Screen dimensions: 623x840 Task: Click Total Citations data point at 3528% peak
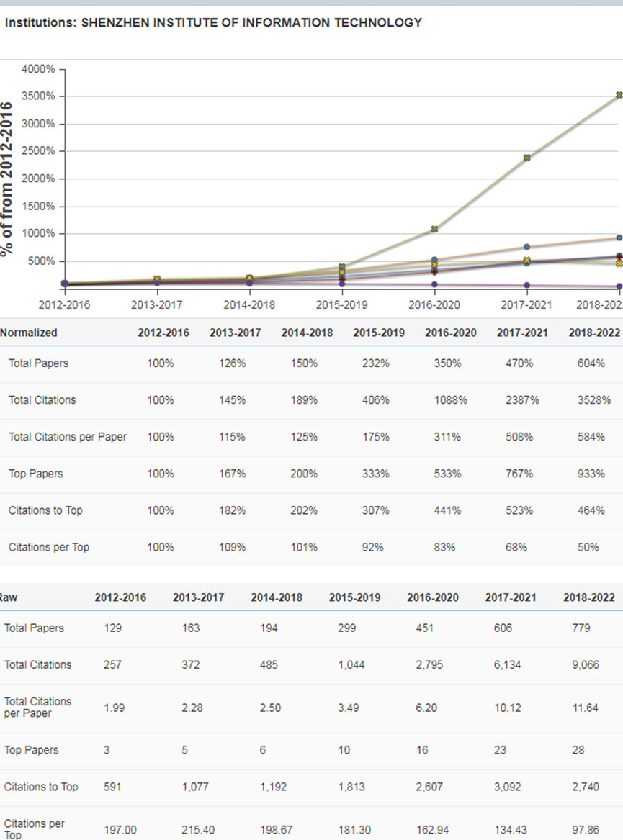pyautogui.click(x=619, y=95)
